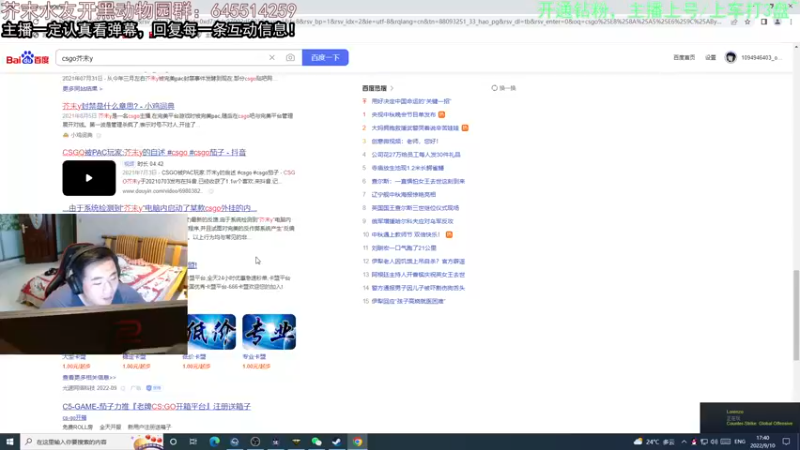The width and height of the screenshot is (800, 450).
Task: Open hot search item 14 about 官方通报
Action: point(418,288)
